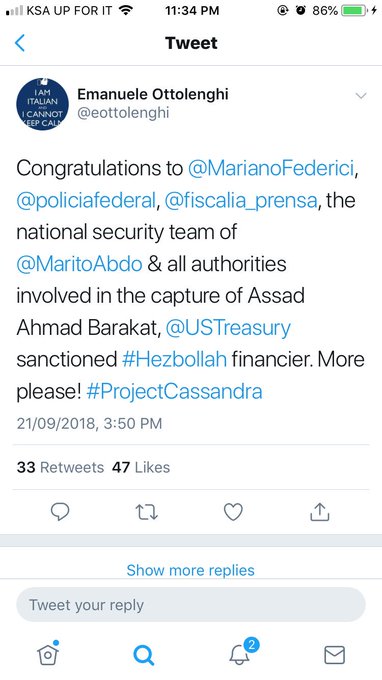Open the @USTreasury mention
The width and height of the screenshot is (382, 680).
pos(228,328)
